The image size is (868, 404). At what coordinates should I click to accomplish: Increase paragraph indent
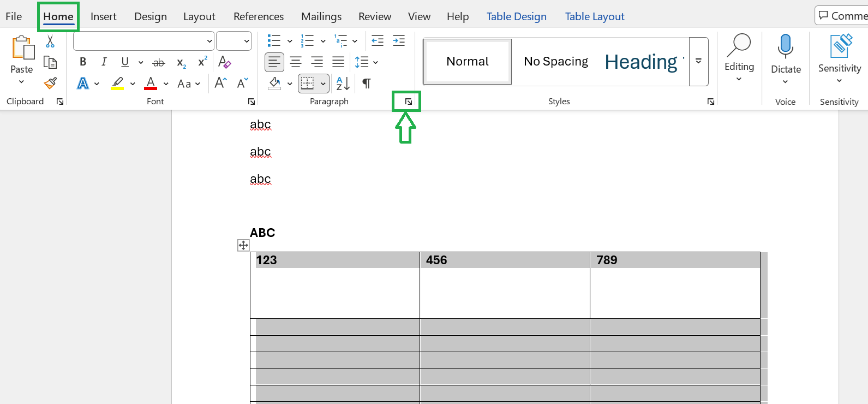tap(399, 41)
